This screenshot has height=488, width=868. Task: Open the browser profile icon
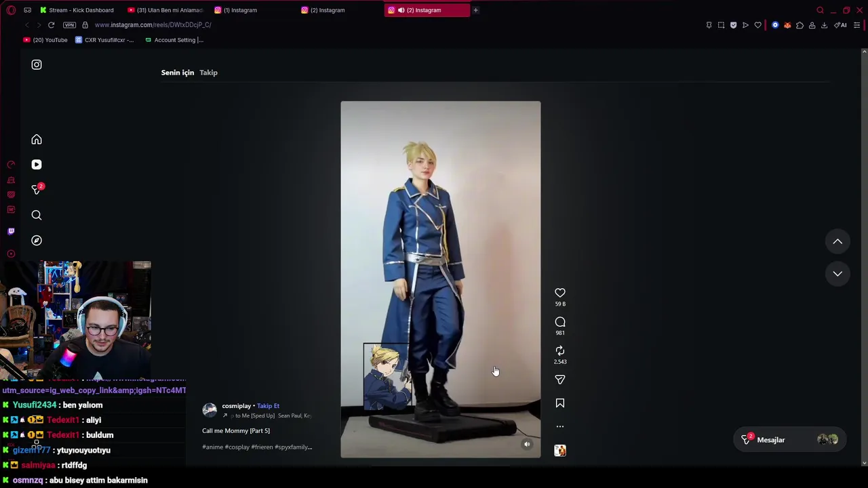pos(812,25)
